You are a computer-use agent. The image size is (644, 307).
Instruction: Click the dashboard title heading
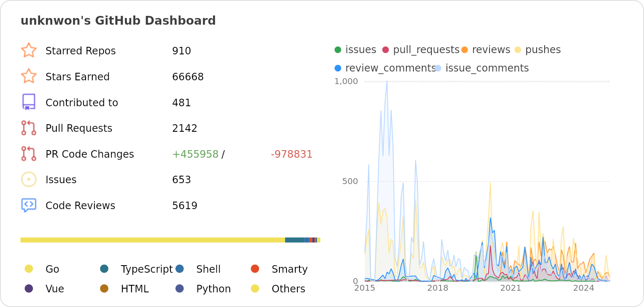[118, 20]
